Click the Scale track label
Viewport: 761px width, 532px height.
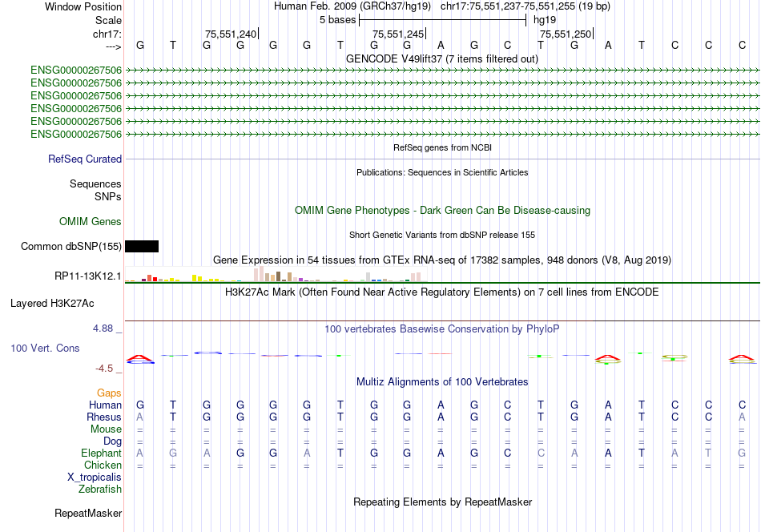tap(108, 20)
